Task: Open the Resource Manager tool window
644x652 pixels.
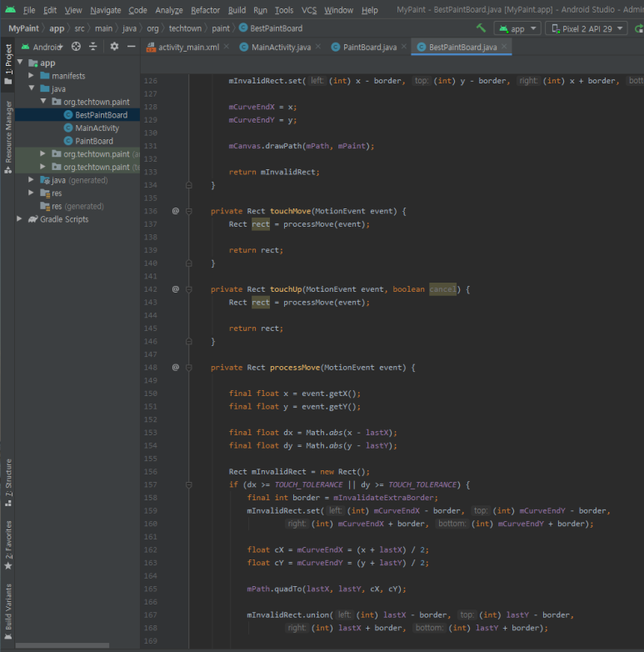Action: pyautogui.click(x=7, y=137)
